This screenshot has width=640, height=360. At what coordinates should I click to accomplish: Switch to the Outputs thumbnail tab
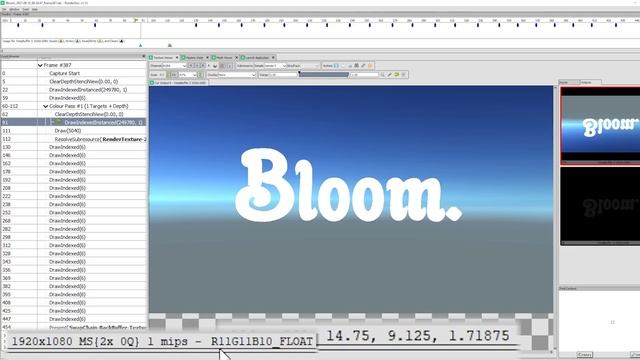point(590,82)
